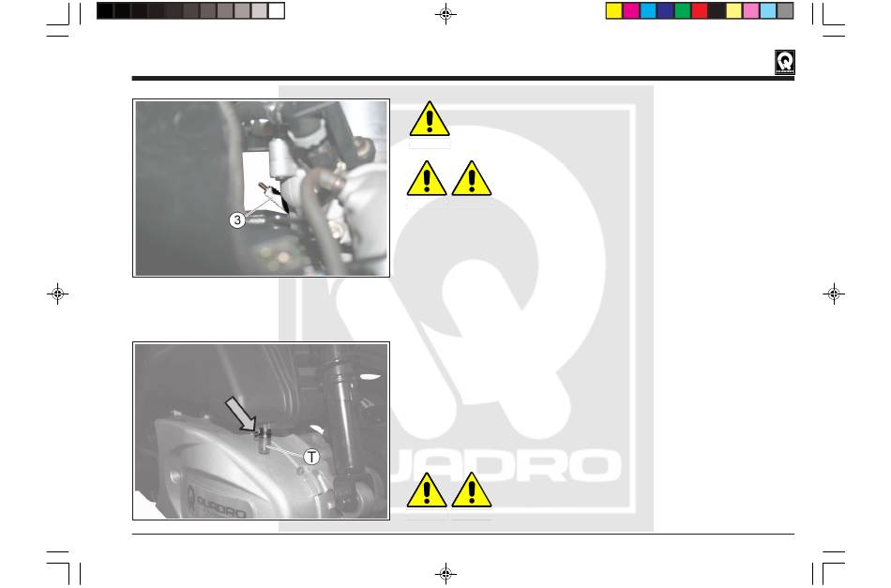
Task: Click the circled callout label "3"
Action: [x=237, y=219]
